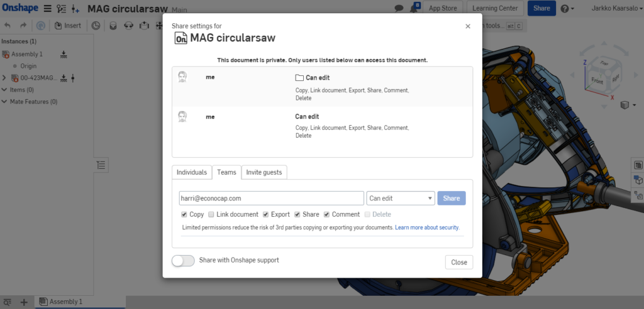Image resolution: width=644 pixels, height=309 pixels.
Task: Click the mate connector icon beside 00-423MAG
Action: (x=73, y=78)
